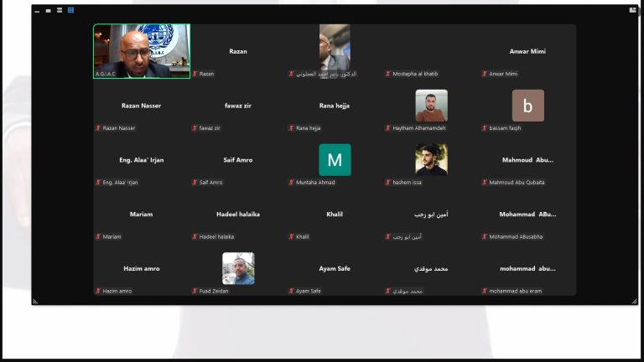
Task: Click Muntaha Ahmad's green 'M' avatar
Action: [x=335, y=160]
